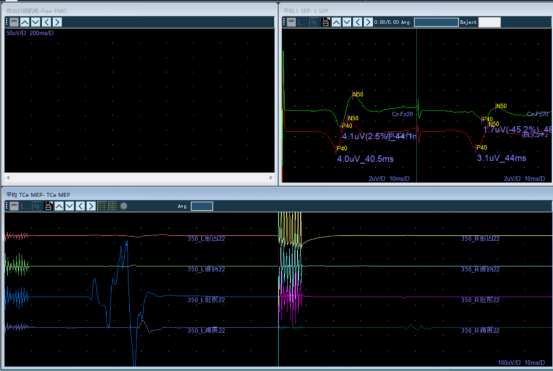Click the '2uV/D 10ms/D' scale in right SEP half
Viewport: 553px width, 371px height.
(x=524, y=179)
